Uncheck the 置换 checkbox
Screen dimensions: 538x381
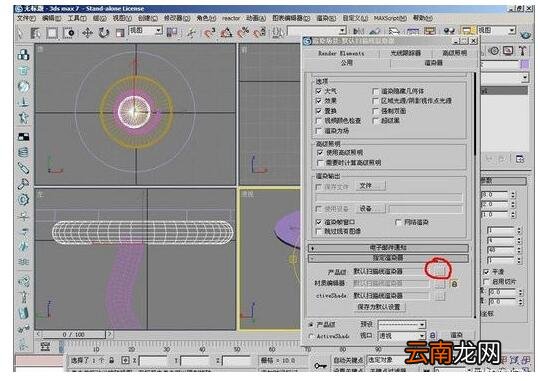319,111
